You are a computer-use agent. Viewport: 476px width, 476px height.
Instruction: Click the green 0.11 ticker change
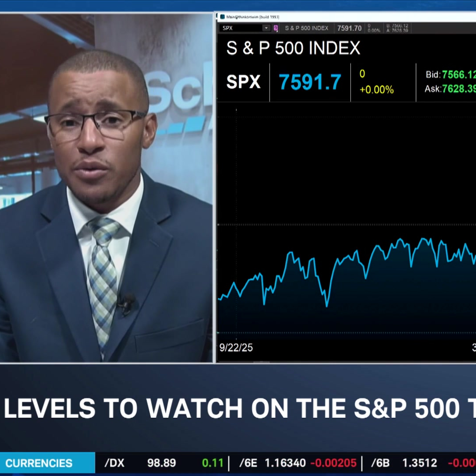click(x=213, y=463)
